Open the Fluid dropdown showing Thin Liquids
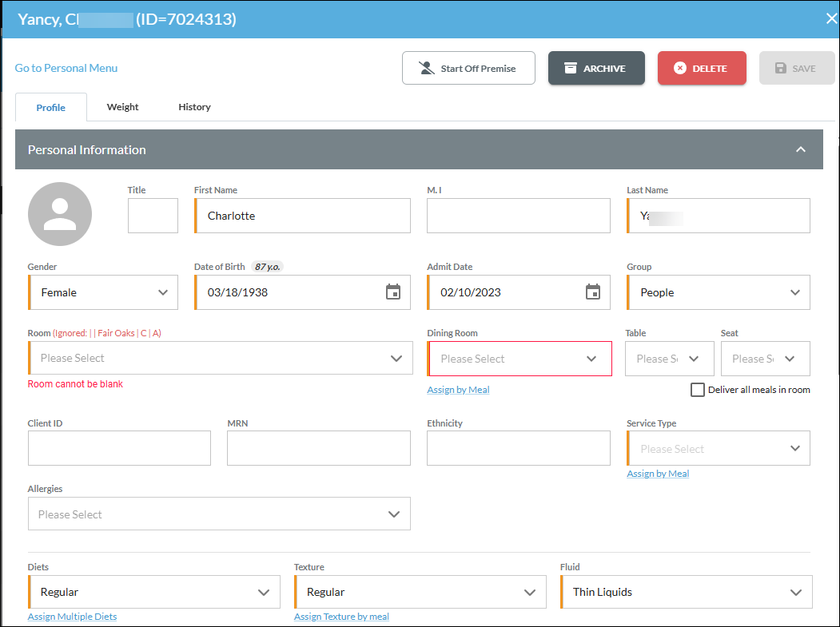Viewport: 840px width, 627px height. (x=687, y=592)
